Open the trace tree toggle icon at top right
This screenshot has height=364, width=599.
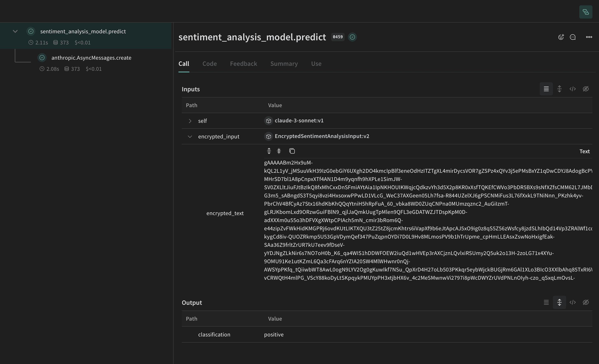586,12
